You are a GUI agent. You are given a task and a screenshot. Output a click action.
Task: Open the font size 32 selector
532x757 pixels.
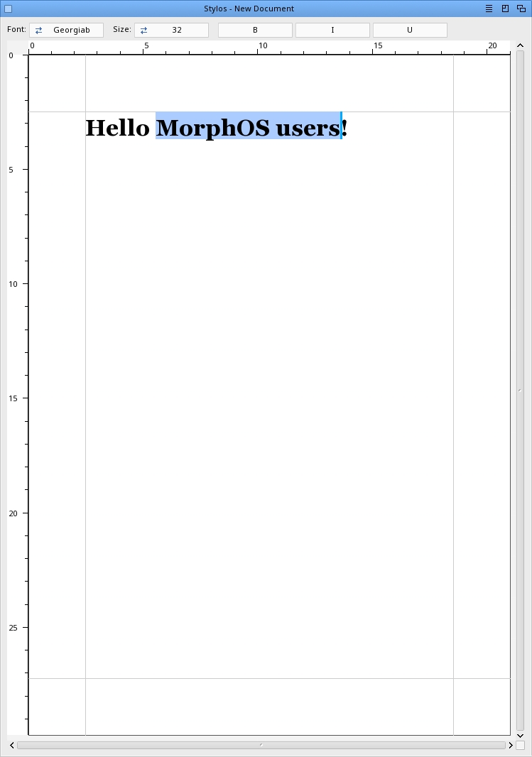pos(171,30)
